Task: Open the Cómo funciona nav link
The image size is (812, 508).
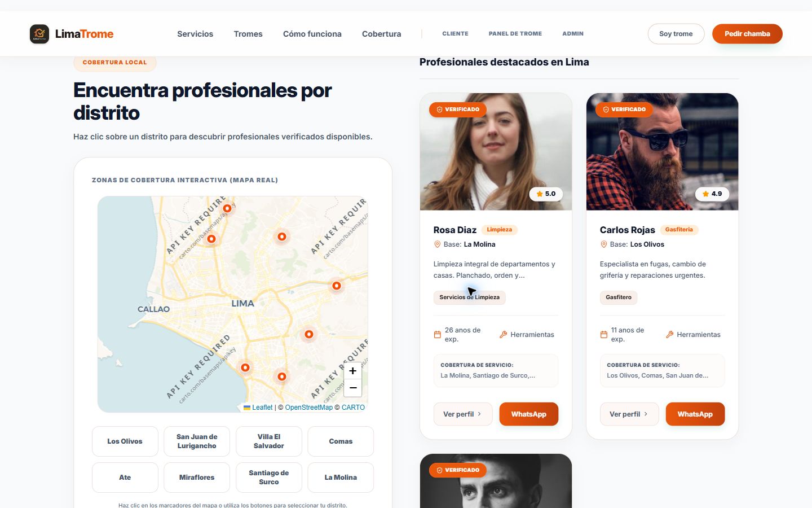Action: point(312,34)
